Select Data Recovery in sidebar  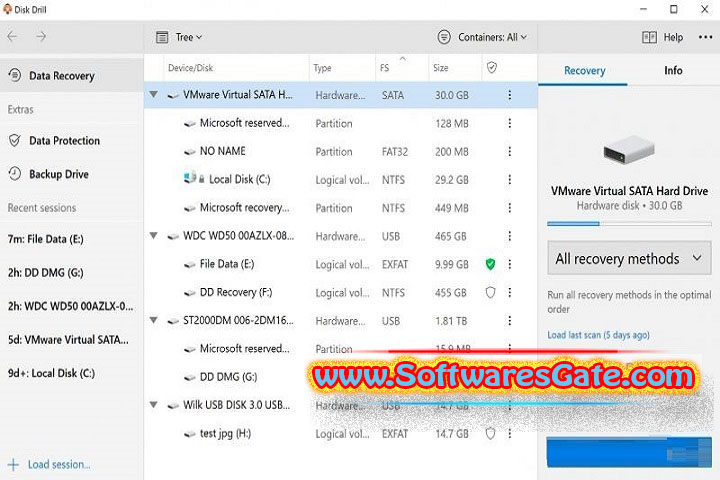point(72,75)
